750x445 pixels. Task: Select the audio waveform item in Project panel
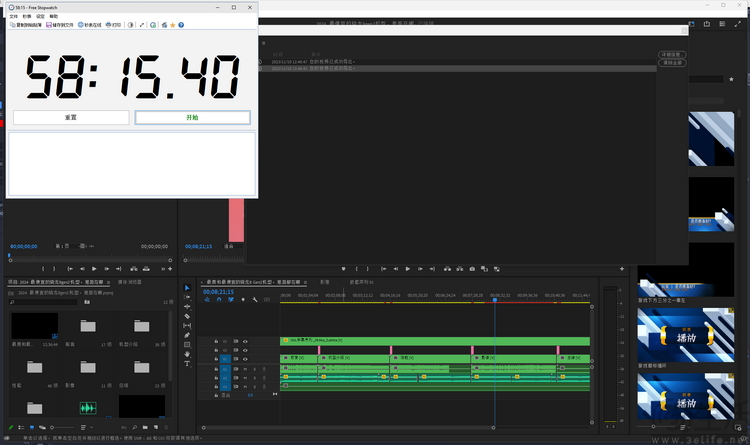click(x=88, y=408)
